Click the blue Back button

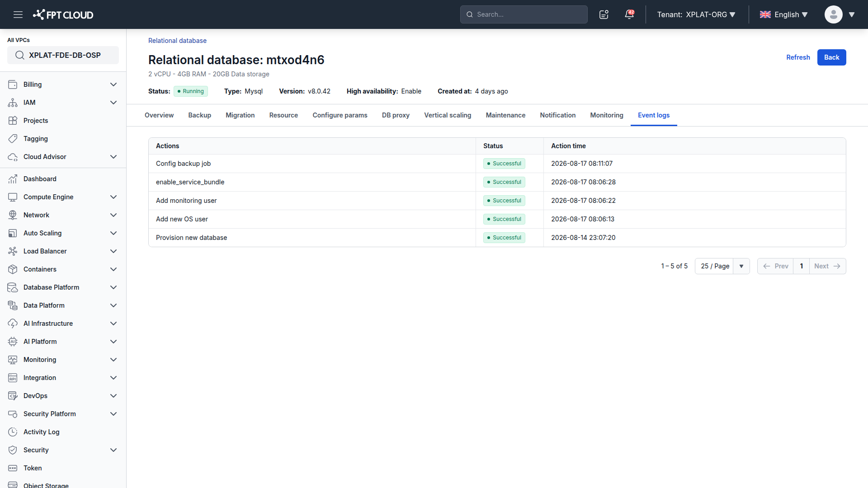[x=831, y=57]
